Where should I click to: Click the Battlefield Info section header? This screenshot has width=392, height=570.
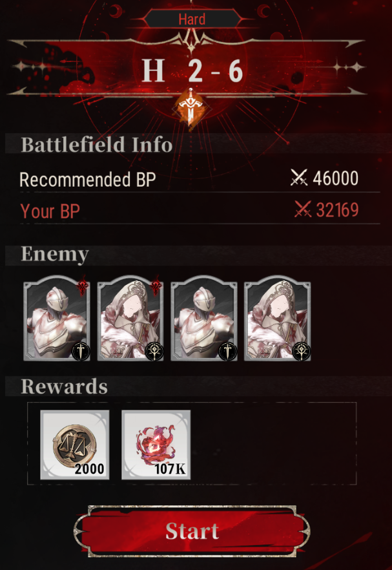point(96,144)
